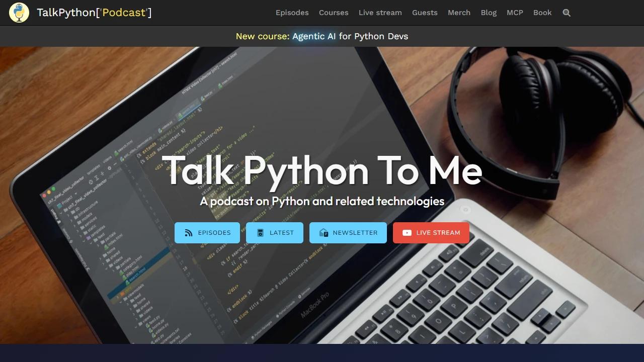This screenshot has height=362, width=644.
Task: Click the newsletter envelope icon
Action: [x=324, y=232]
